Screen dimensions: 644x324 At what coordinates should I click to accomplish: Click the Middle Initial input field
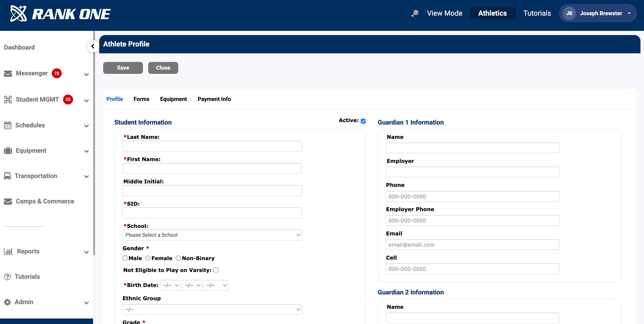pyautogui.click(x=212, y=190)
